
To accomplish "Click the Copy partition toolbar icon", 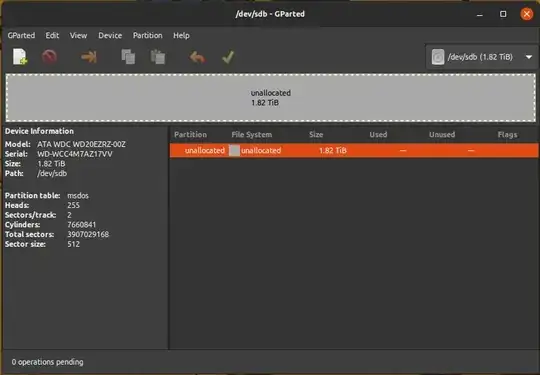I will tap(128, 57).
